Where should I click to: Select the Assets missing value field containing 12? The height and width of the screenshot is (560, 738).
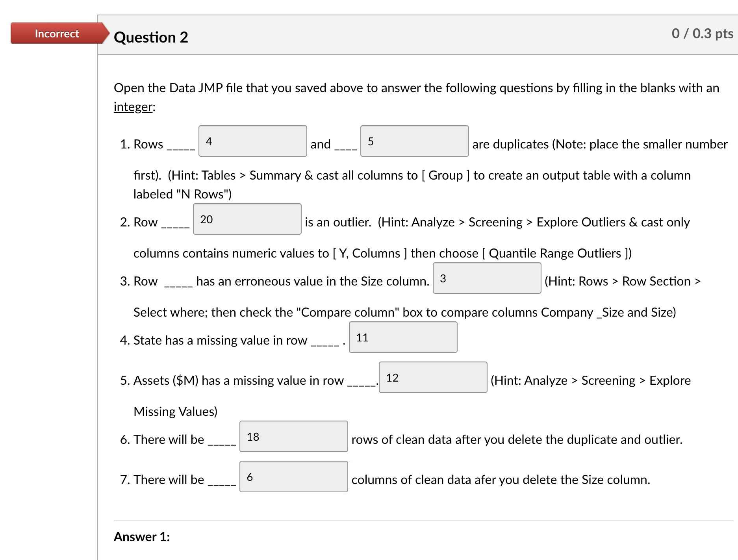[x=433, y=377]
